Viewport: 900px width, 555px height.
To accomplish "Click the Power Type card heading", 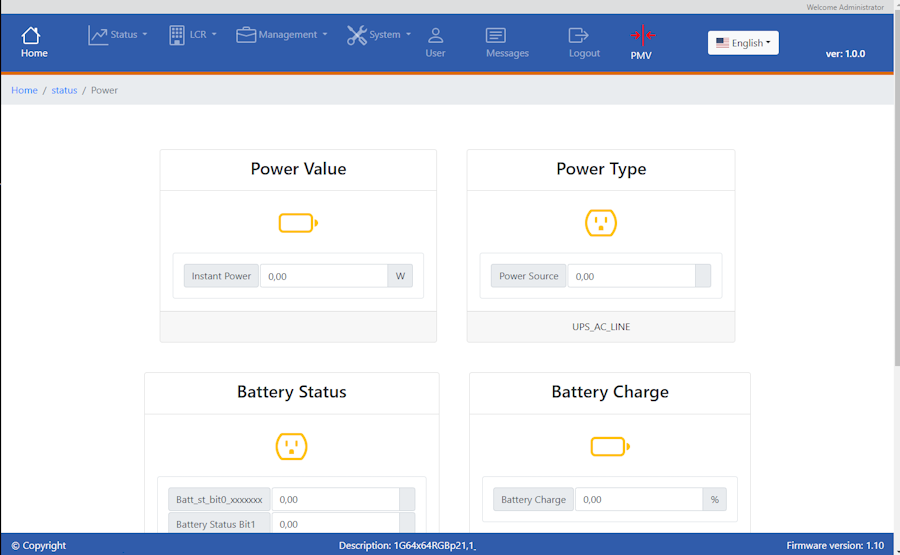I will (x=601, y=169).
